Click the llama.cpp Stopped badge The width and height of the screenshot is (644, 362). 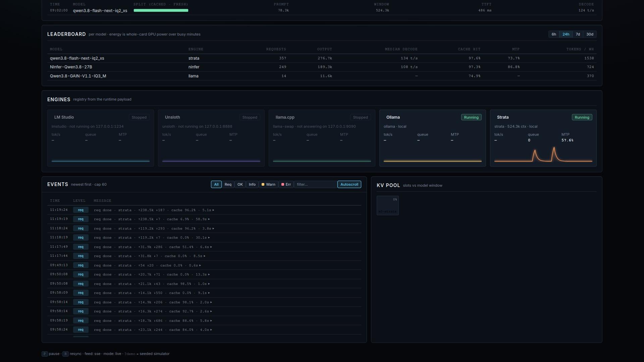(x=360, y=117)
